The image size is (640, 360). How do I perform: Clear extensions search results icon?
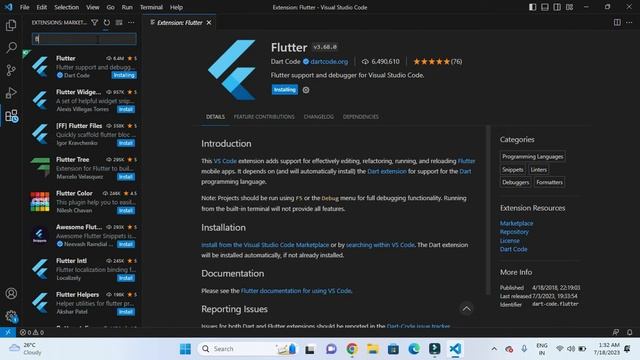tap(119, 22)
